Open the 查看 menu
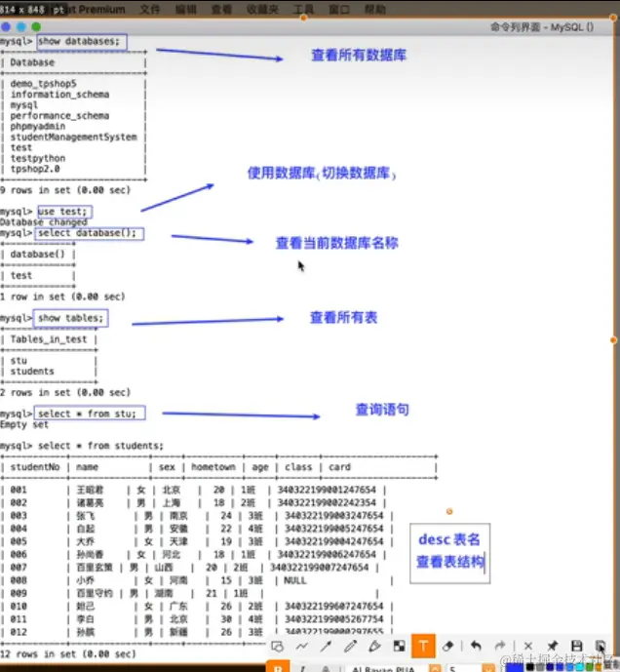The image size is (620, 672). [x=222, y=9]
